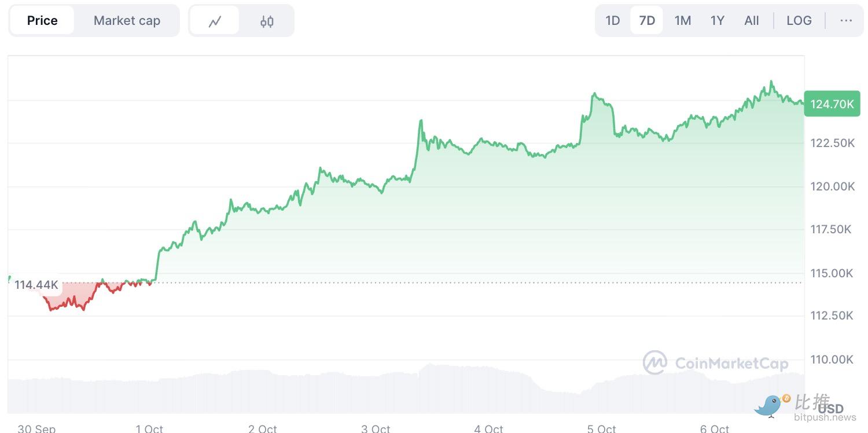The height and width of the screenshot is (433, 868).
Task: Toggle LOG scale on chart
Action: tap(799, 21)
